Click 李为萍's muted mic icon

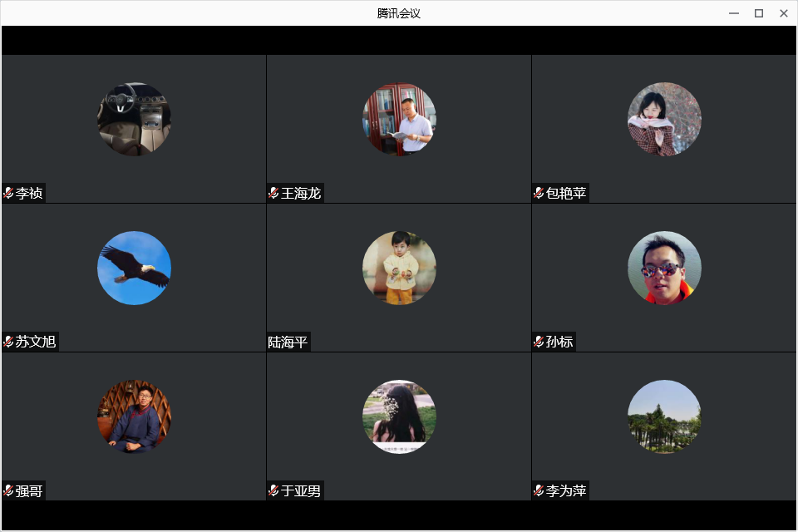[x=539, y=490]
